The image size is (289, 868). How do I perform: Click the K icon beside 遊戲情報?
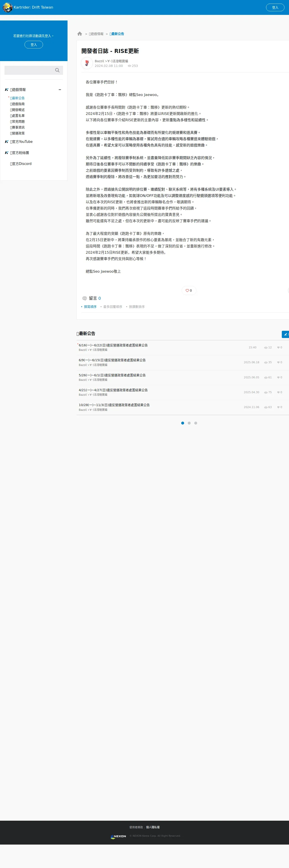(x=6, y=90)
